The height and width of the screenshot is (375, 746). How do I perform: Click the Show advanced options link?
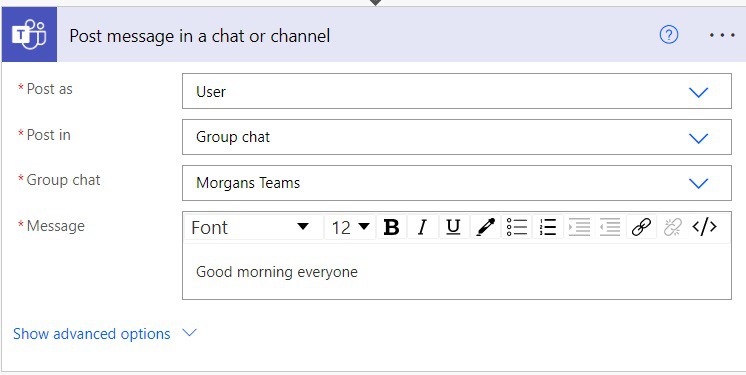pyautogui.click(x=91, y=334)
